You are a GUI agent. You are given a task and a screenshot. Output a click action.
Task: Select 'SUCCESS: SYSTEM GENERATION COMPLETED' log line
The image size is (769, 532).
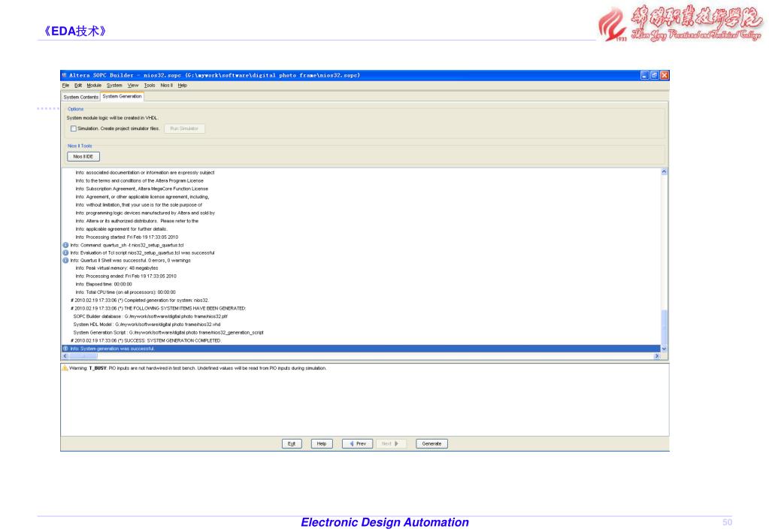click(x=146, y=340)
